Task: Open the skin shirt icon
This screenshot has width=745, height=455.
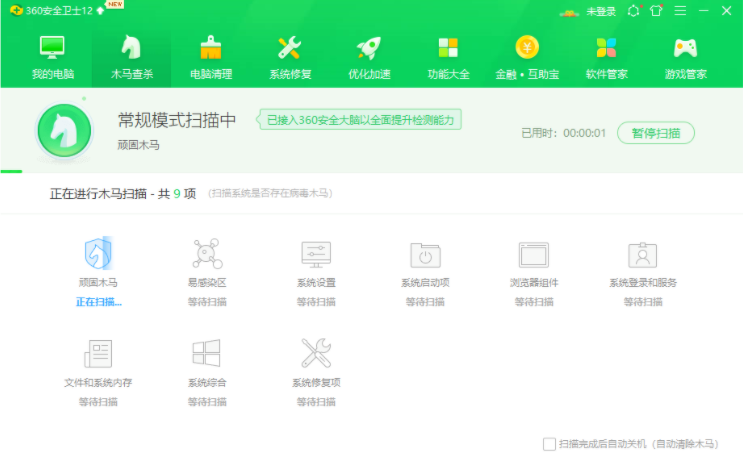Action: pyautogui.click(x=656, y=10)
